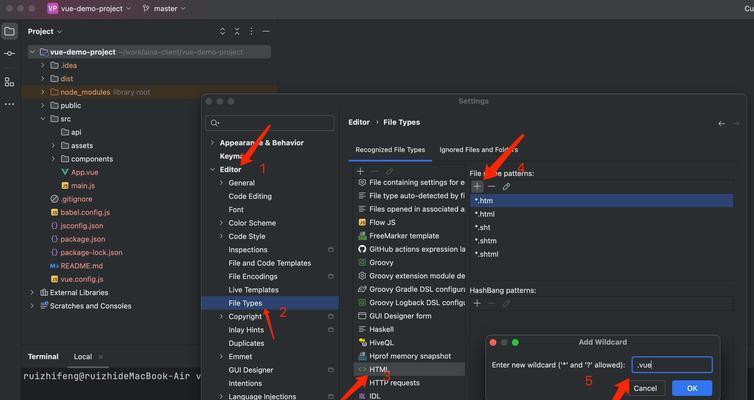Screen dimensions: 754x400
Task: Open the Project view dropdown
Action: (x=45, y=31)
